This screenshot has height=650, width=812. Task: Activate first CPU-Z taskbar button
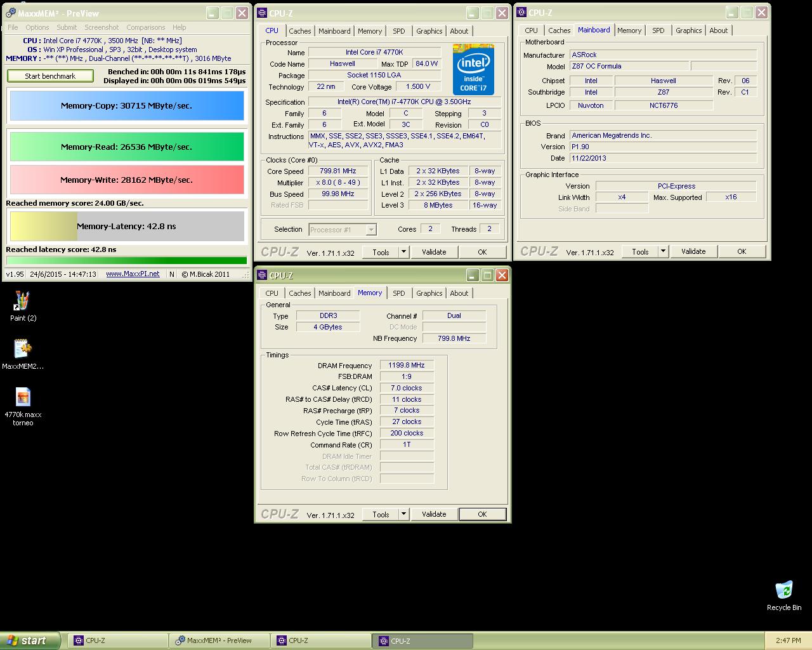point(117,640)
